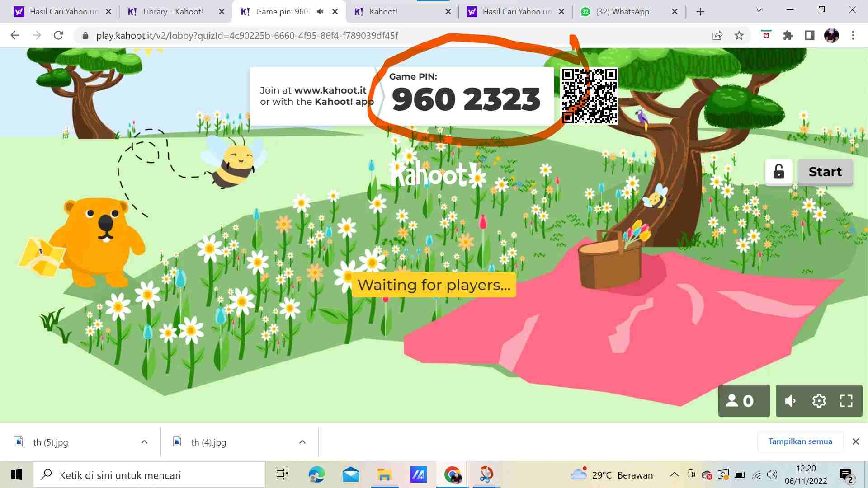Start the Kahoot game
Image resolution: width=868 pixels, height=488 pixels.
(825, 172)
